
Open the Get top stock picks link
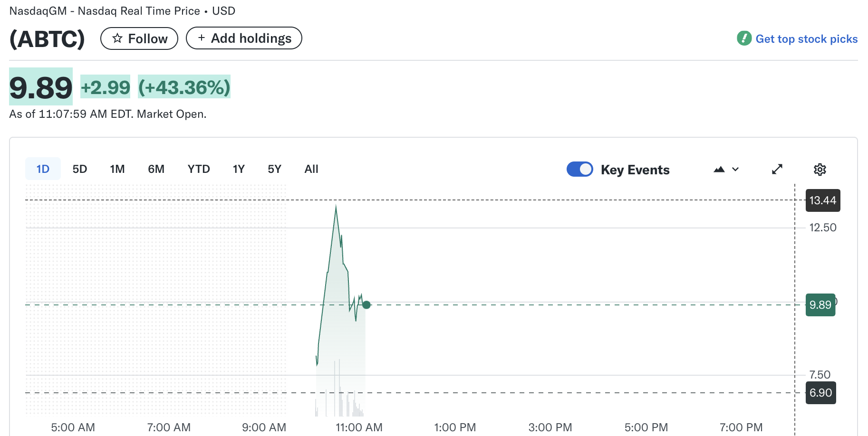point(807,38)
